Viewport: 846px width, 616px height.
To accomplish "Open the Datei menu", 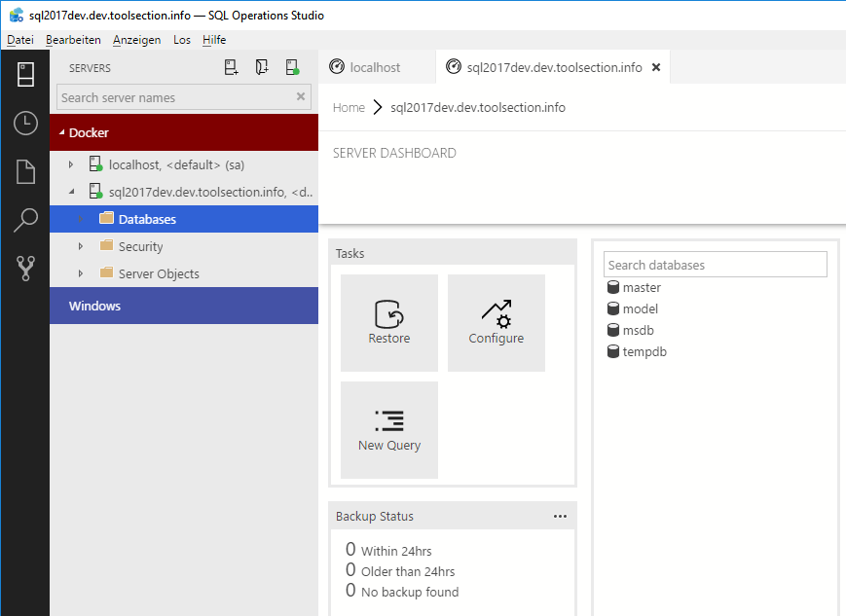I will [x=20, y=40].
